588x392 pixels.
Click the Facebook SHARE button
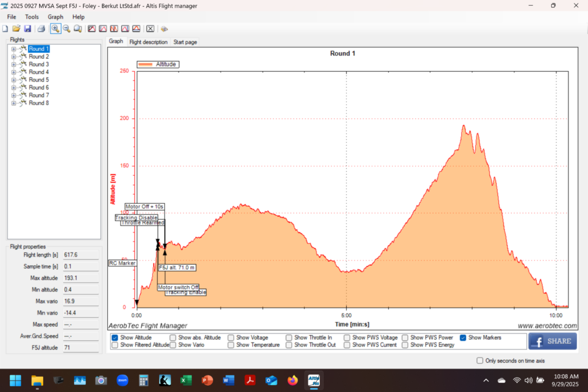(x=552, y=341)
